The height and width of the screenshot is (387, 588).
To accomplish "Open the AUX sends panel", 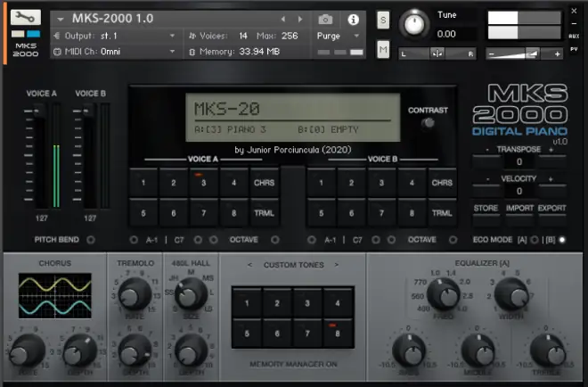I will click(x=574, y=37).
